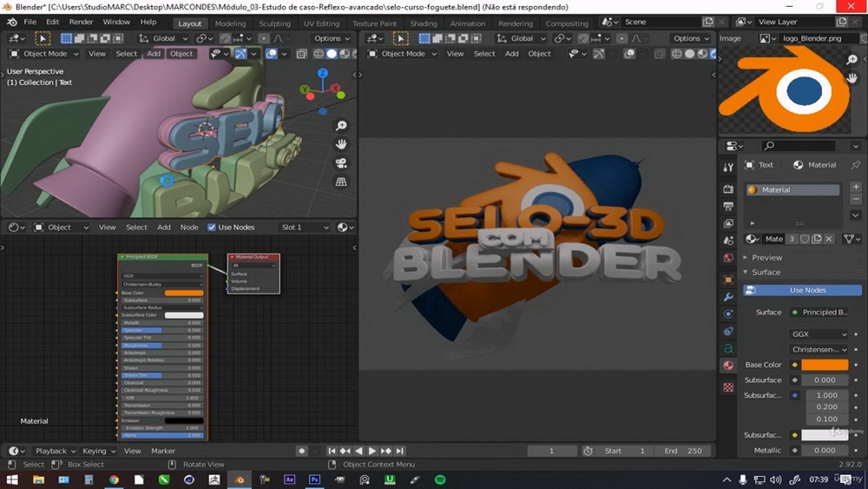Toggle snapping magnet in left viewport header
The image size is (868, 489).
click(226, 38)
